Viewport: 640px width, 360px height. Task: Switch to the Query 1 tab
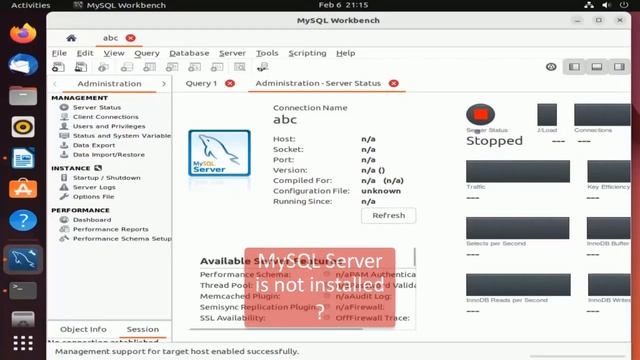point(201,83)
